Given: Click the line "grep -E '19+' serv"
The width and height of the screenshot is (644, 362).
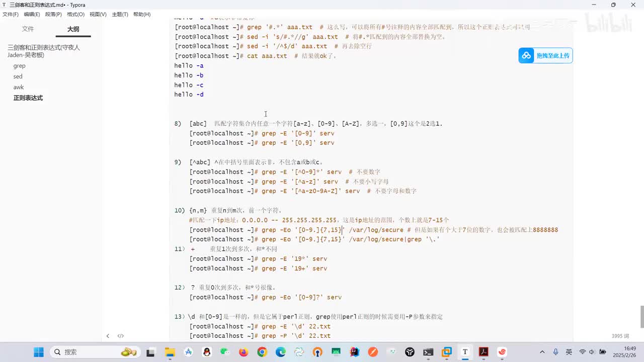Looking at the screenshot, I should pos(258,268).
